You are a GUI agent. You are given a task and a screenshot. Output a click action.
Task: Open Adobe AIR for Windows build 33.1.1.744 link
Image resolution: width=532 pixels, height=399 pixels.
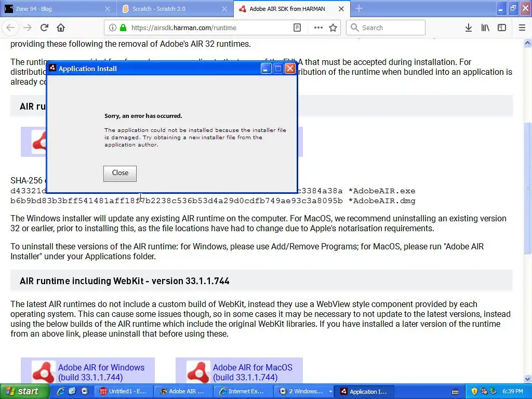click(101, 372)
